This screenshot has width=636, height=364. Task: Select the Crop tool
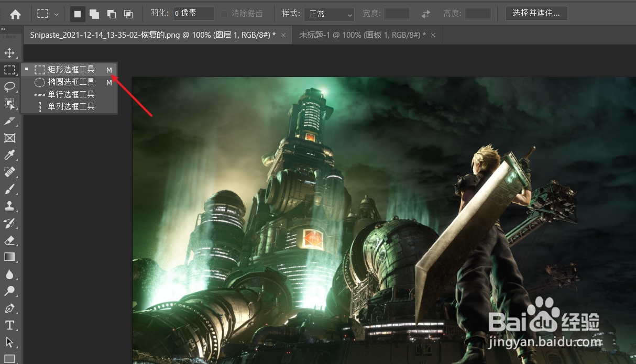[x=9, y=121]
